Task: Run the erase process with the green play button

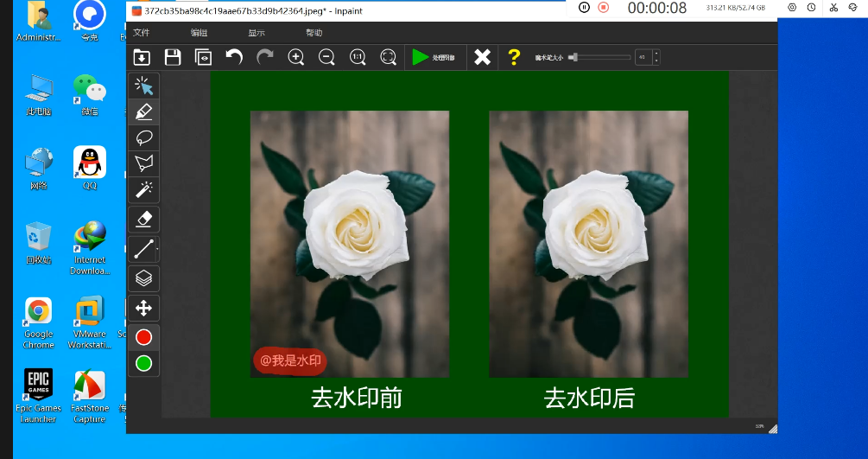Action: pyautogui.click(x=434, y=57)
